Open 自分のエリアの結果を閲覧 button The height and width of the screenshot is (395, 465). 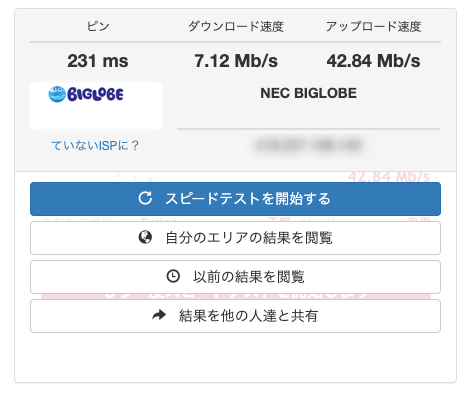[235, 238]
